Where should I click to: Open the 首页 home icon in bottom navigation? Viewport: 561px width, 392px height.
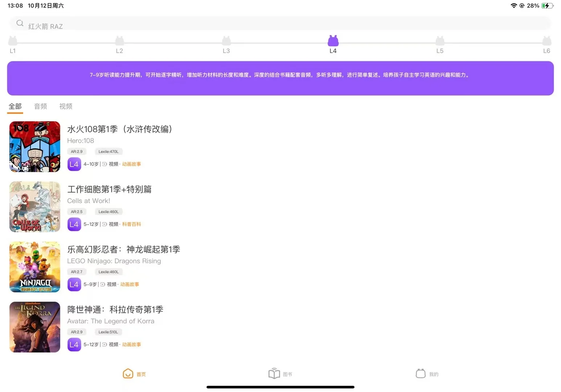point(128,373)
